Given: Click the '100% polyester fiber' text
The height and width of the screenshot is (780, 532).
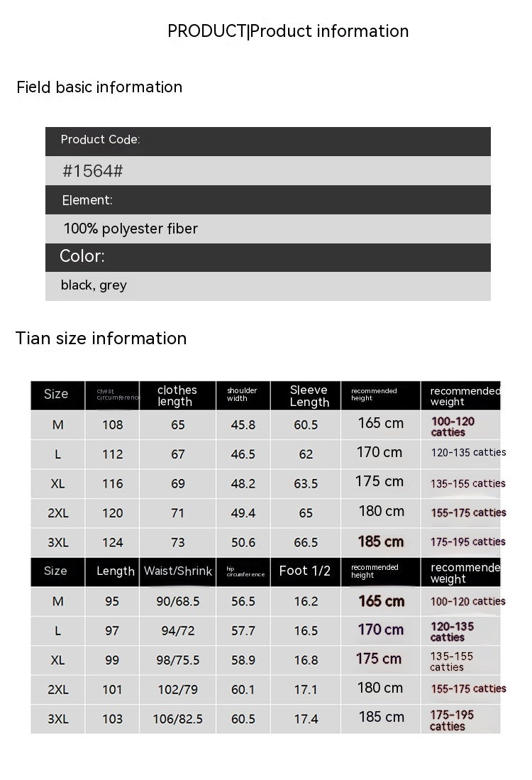Looking at the screenshot, I should [x=131, y=229].
